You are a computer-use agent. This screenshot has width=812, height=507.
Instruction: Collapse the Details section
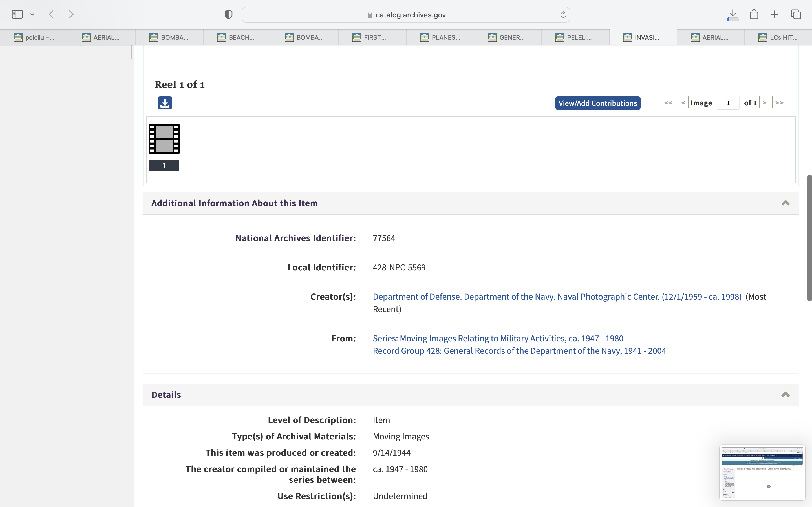point(785,395)
